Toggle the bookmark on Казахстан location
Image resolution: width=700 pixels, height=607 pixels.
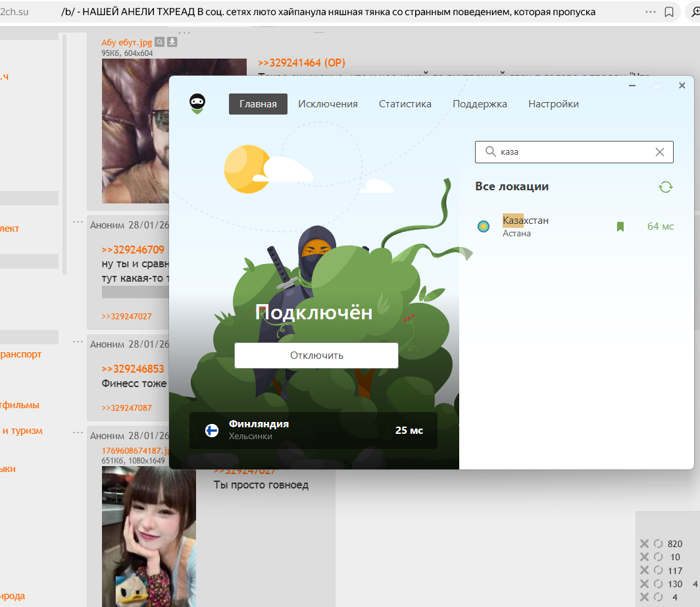pos(620,226)
